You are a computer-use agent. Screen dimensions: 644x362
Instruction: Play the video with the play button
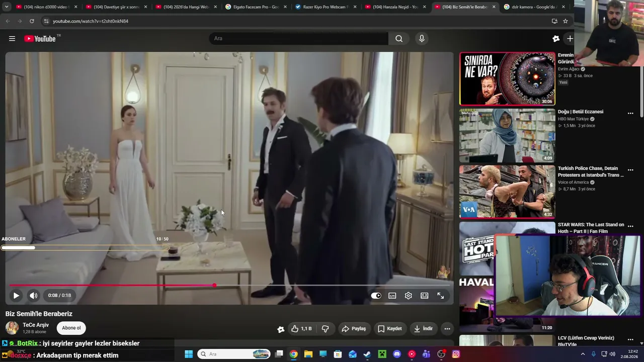[16, 296]
